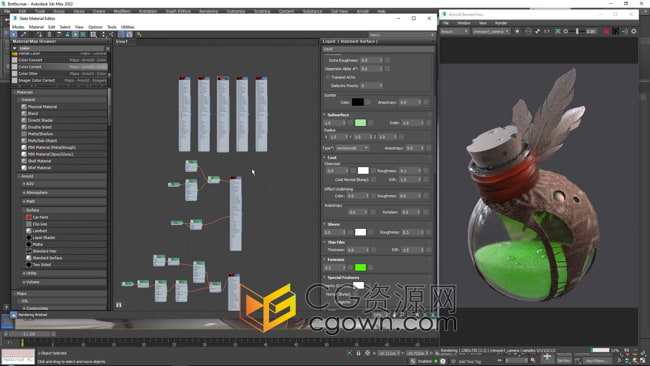Click the 1:1 zoom icon in Arnold RenderView
The image size is (650, 366).
point(547,31)
